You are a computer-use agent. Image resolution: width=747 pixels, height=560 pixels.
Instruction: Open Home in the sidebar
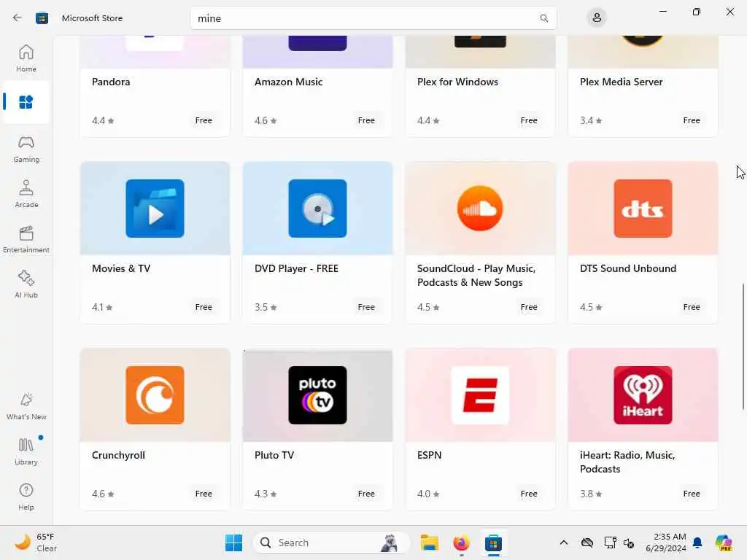click(26, 58)
